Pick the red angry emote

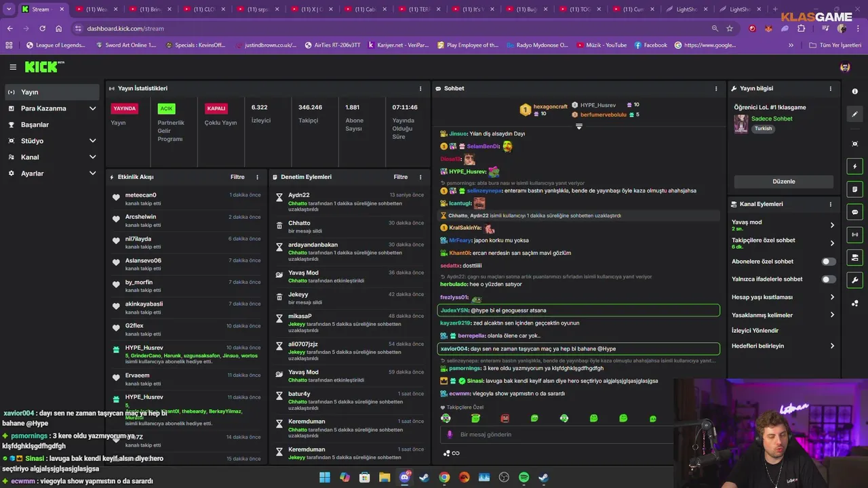(505, 418)
